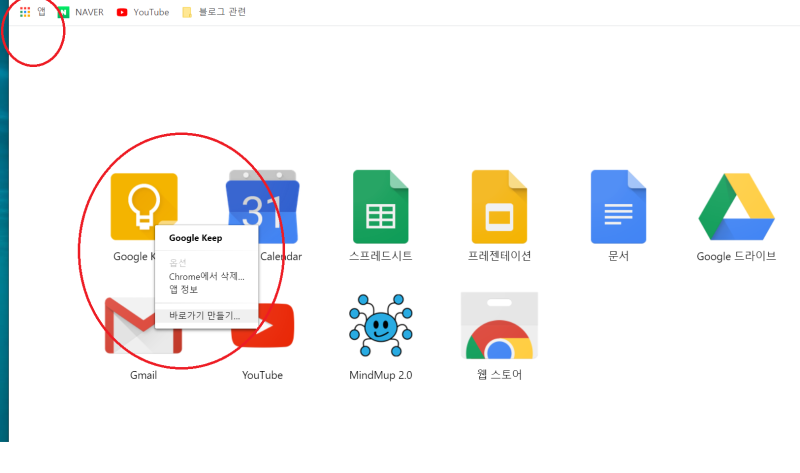Select Chrome에서 삭제... in the context menu
Image resolution: width=800 pixels, height=473 pixels.
(207, 277)
